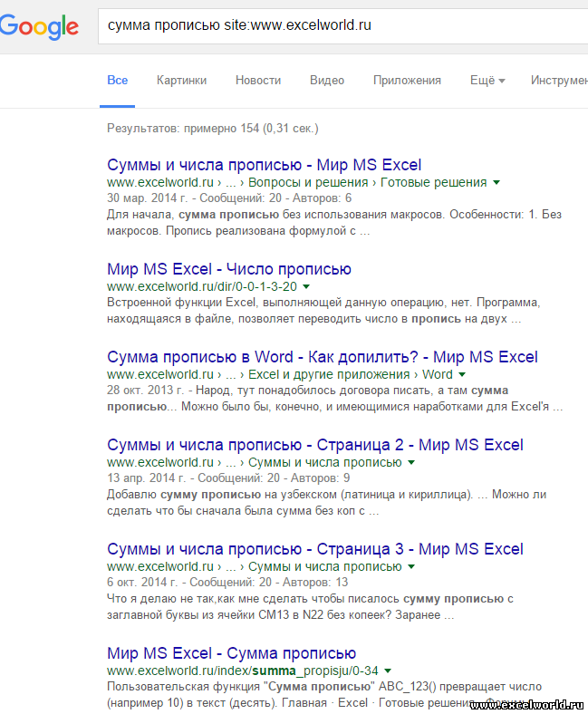Switch to the 'Видео' tab
This screenshot has width=588, height=714.
[x=327, y=80]
